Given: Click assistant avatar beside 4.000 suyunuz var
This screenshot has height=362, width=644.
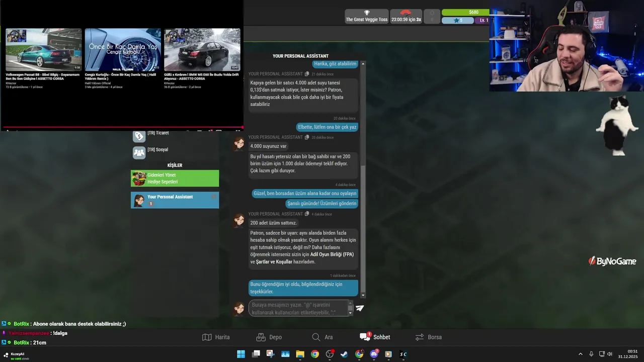Looking at the screenshot, I should point(239,144).
